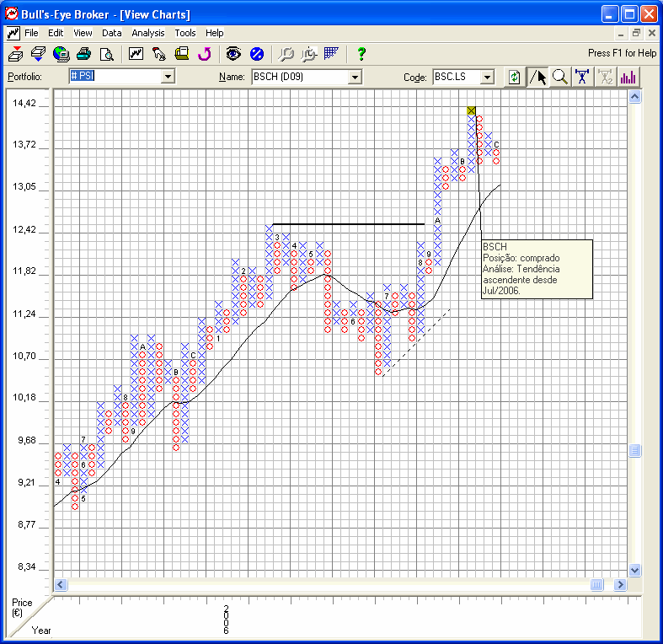
Task: Select the magnifying glass zoom tool
Action: tap(560, 77)
